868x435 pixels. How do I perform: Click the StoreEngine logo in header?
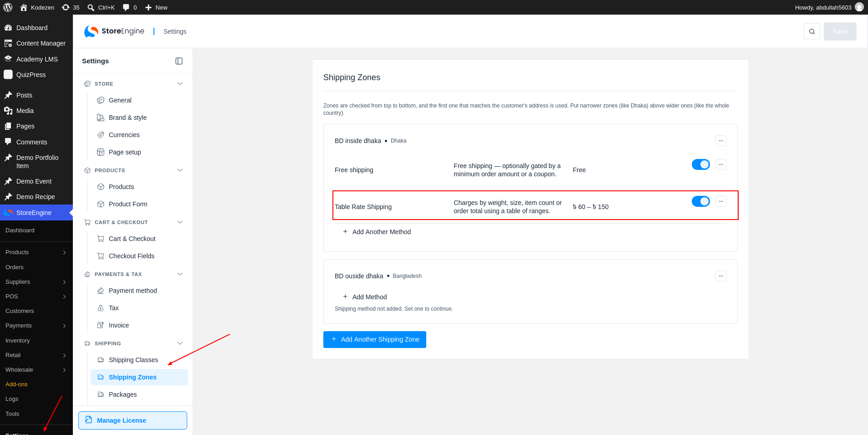click(x=114, y=31)
